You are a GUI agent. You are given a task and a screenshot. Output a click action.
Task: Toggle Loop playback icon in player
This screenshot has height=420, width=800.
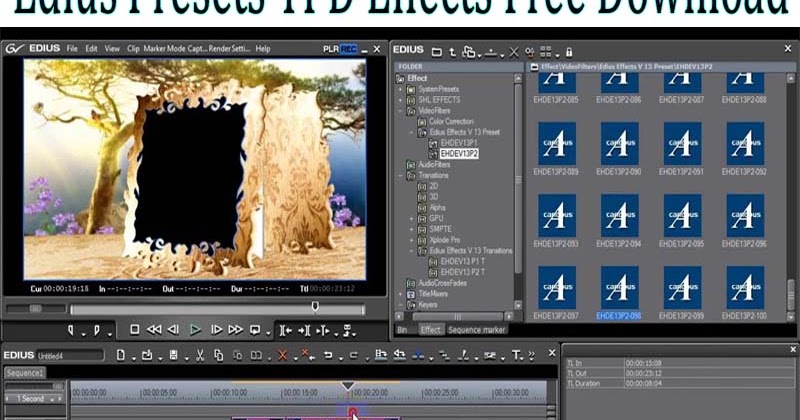(255, 330)
